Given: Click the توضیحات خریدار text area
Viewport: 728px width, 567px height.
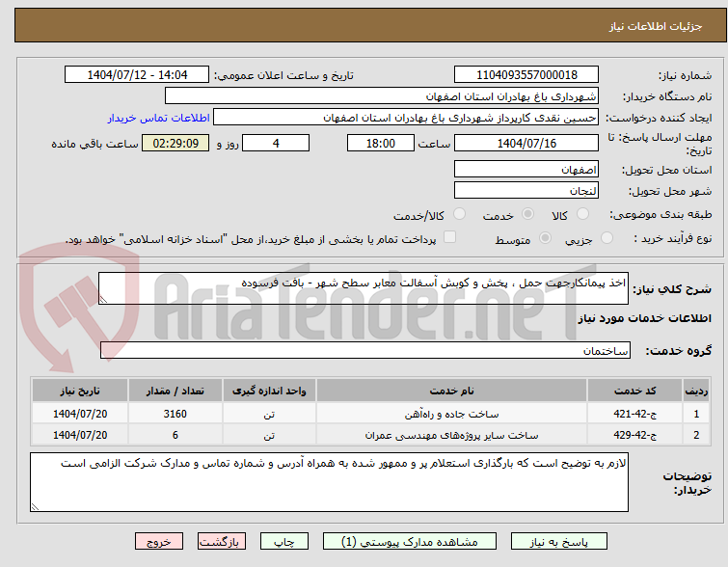Looking at the screenshot, I should point(329,482).
